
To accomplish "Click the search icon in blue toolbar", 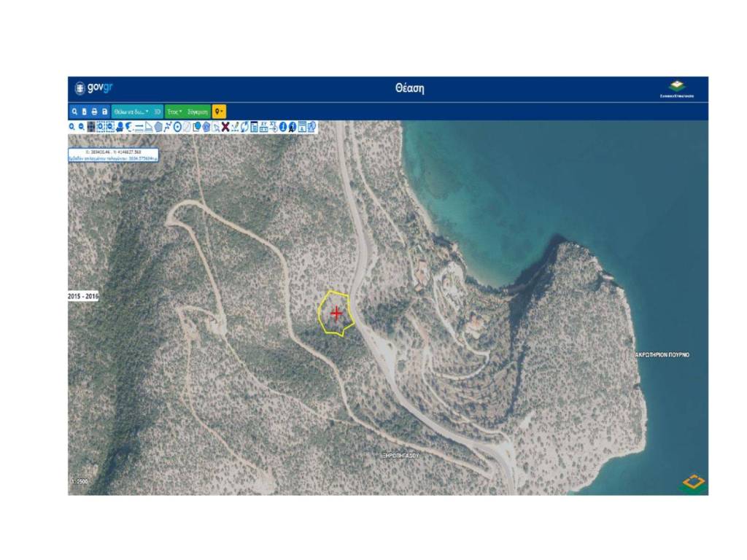I will tap(74, 112).
